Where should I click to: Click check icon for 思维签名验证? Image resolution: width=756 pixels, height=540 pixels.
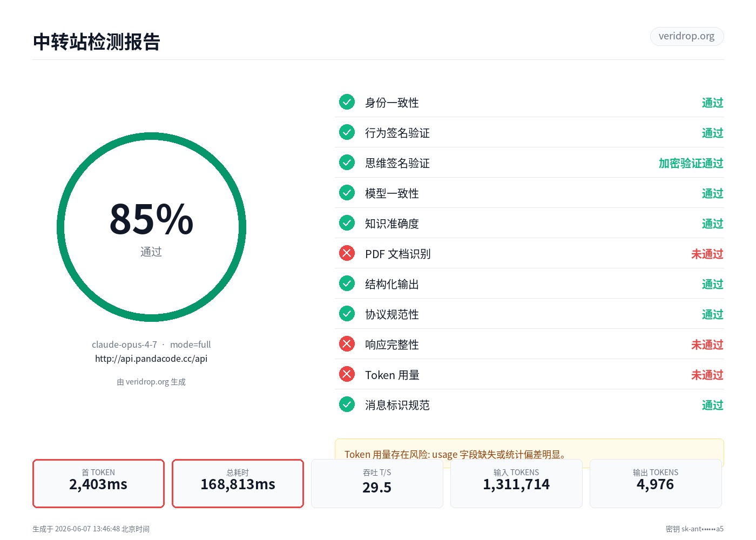tap(347, 163)
